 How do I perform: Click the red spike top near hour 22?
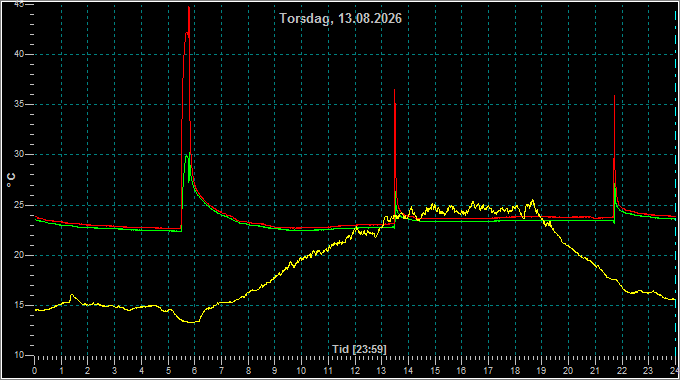(x=615, y=96)
